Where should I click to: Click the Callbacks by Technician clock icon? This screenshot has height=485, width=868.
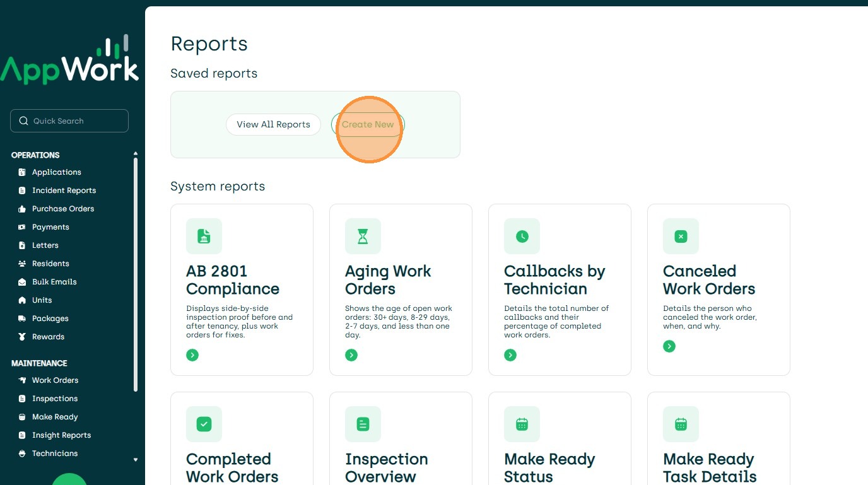pos(522,237)
